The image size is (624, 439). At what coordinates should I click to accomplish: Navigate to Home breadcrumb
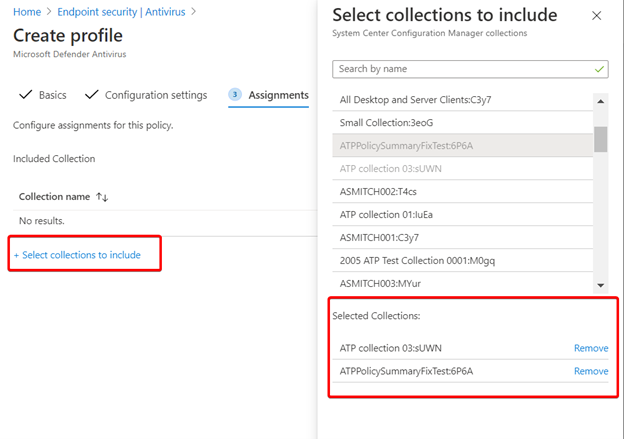point(27,12)
